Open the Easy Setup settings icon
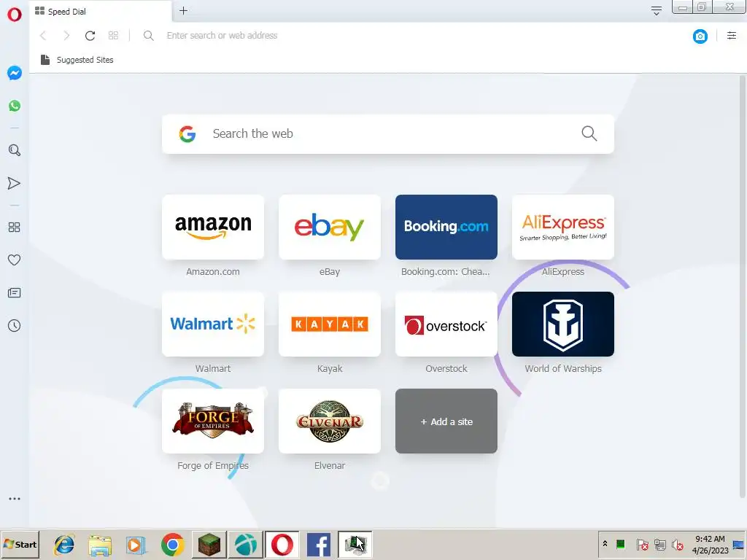This screenshot has width=747, height=560. point(732,35)
